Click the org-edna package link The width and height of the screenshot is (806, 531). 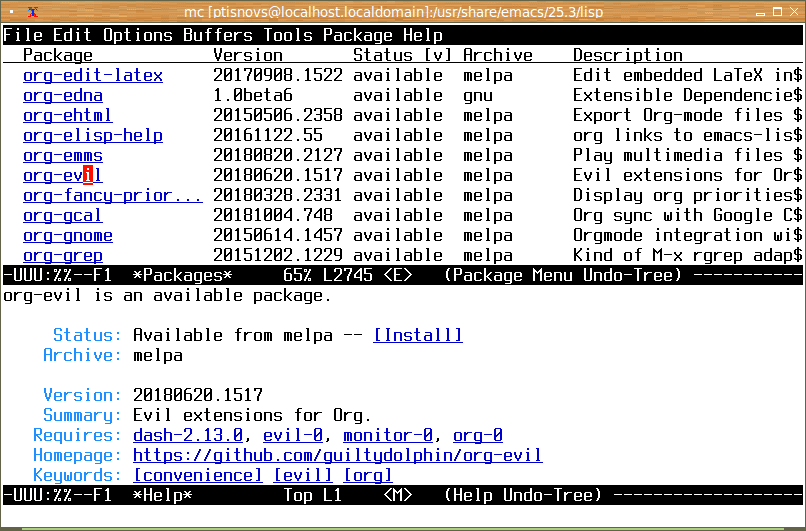pos(63,95)
